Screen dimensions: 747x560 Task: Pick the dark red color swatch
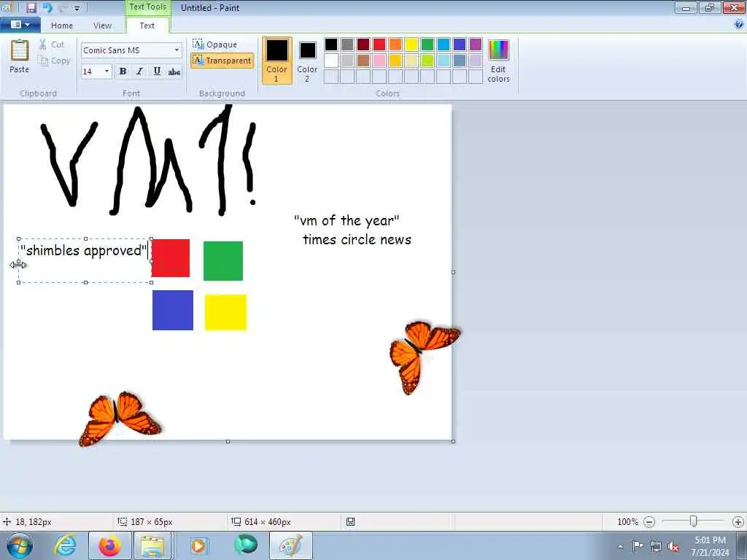(363, 44)
